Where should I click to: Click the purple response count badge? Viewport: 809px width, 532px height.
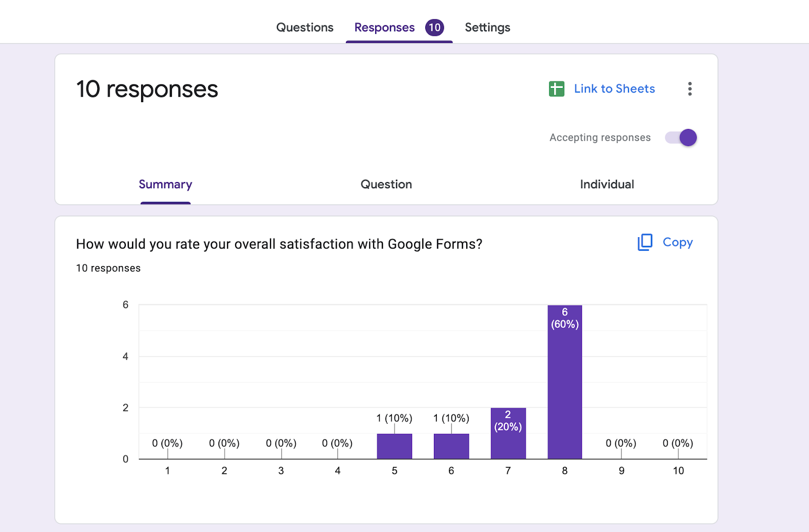[x=434, y=27]
